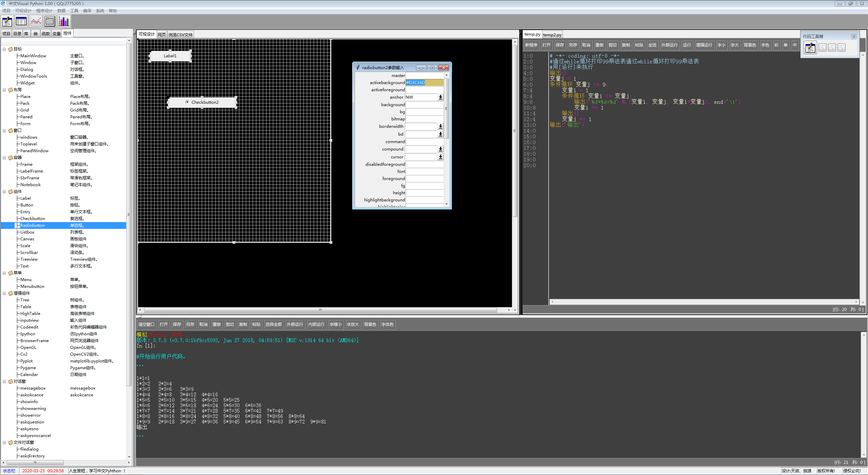Screen dimensions: 868x475
Task: Open the cursor dropdown arrow
Action: click(440, 157)
